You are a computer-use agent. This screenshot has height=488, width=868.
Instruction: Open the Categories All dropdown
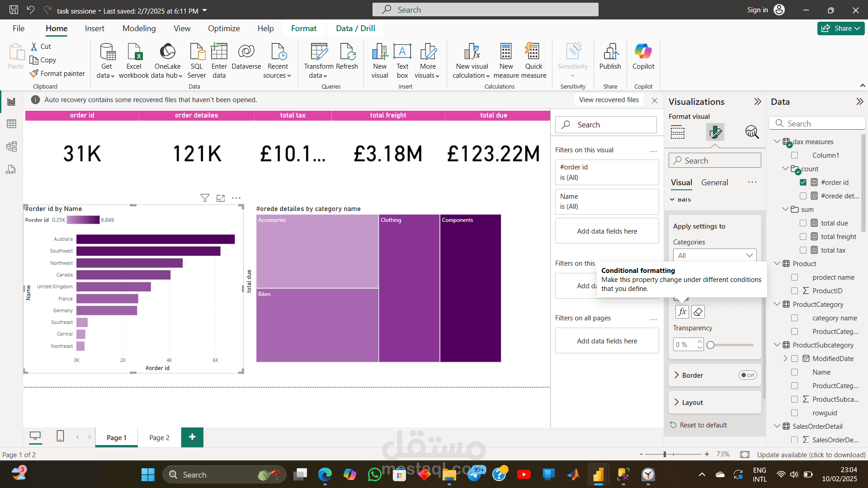tap(714, 256)
